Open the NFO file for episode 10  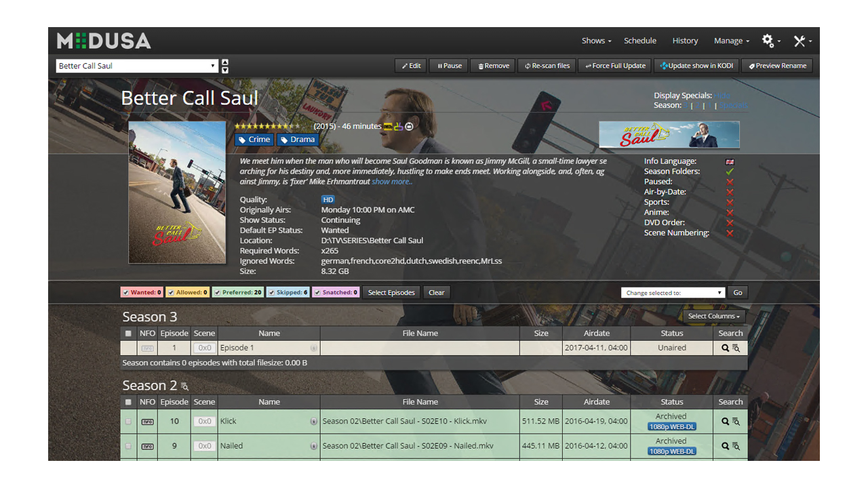147,421
